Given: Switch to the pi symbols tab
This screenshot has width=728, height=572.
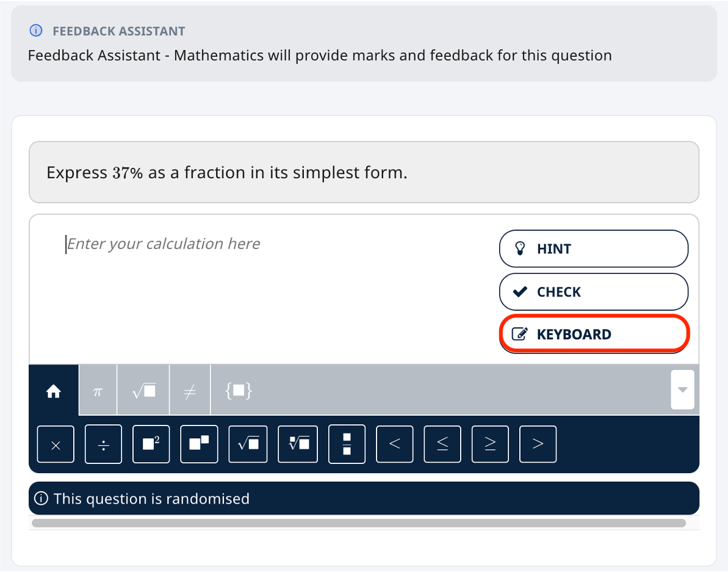Looking at the screenshot, I should click(x=97, y=390).
